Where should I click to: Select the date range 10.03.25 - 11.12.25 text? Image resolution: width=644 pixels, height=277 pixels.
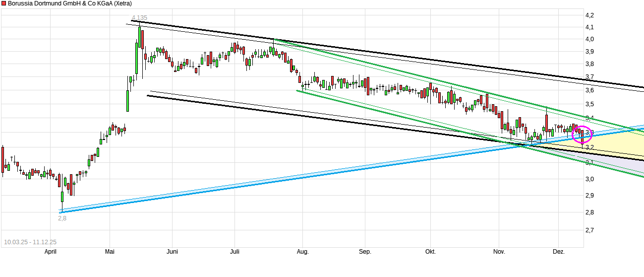click(30, 242)
